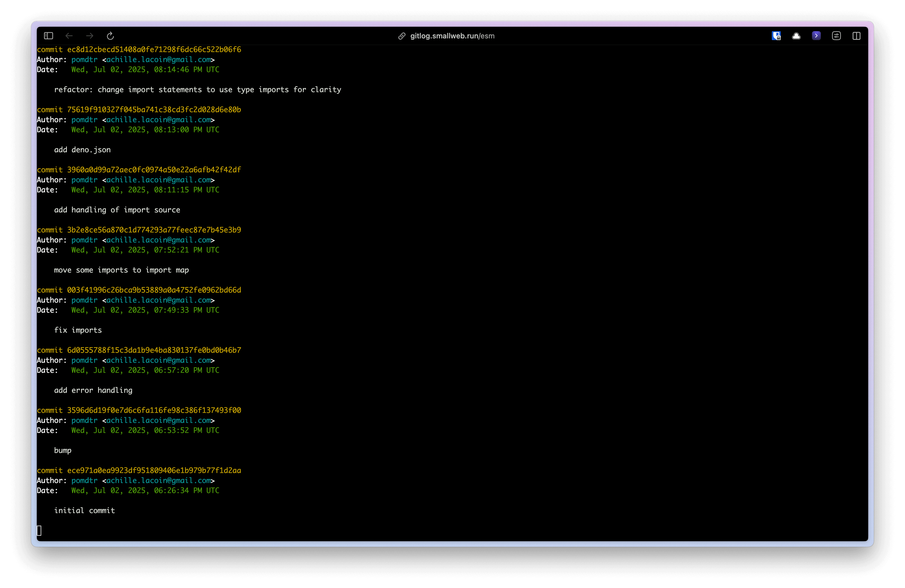Select commit hash 6d0555788f15c3da1b9e4ba830137fe0bd0b46b7
Image resolution: width=905 pixels, height=588 pixels.
[x=154, y=350]
